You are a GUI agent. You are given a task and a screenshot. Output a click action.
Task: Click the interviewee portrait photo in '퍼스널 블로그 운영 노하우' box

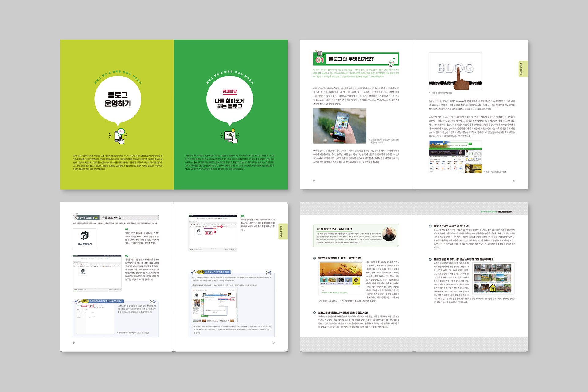click(389, 234)
